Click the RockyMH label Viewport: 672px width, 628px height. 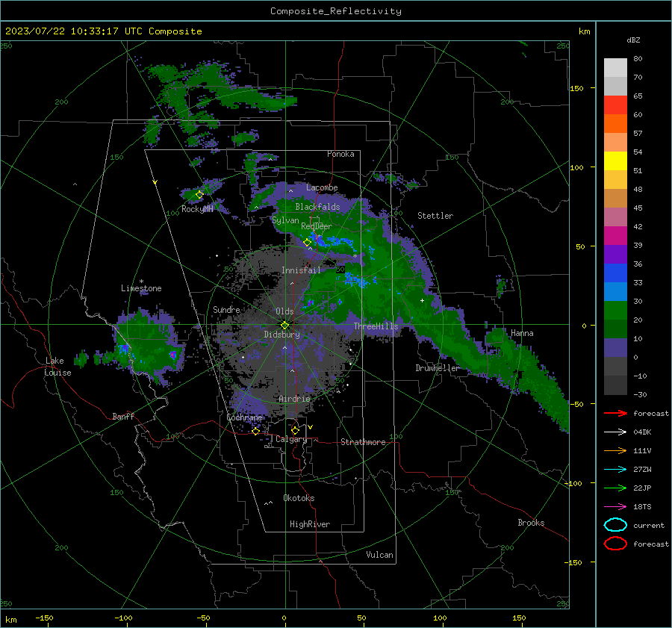(197, 209)
